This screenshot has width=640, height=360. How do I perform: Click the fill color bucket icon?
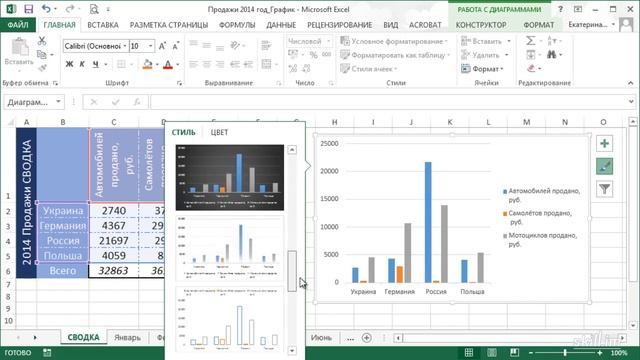coord(147,64)
